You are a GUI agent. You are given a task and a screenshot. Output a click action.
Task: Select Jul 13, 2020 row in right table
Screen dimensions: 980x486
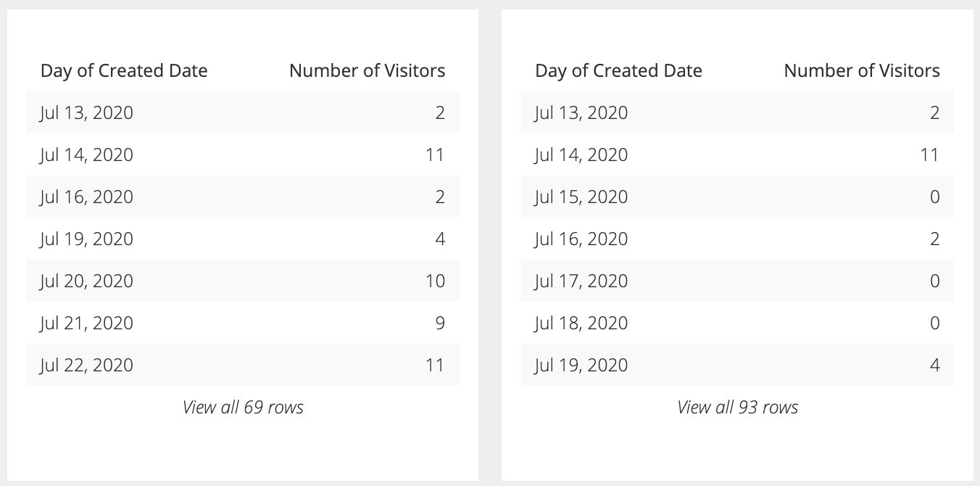pyautogui.click(x=737, y=112)
